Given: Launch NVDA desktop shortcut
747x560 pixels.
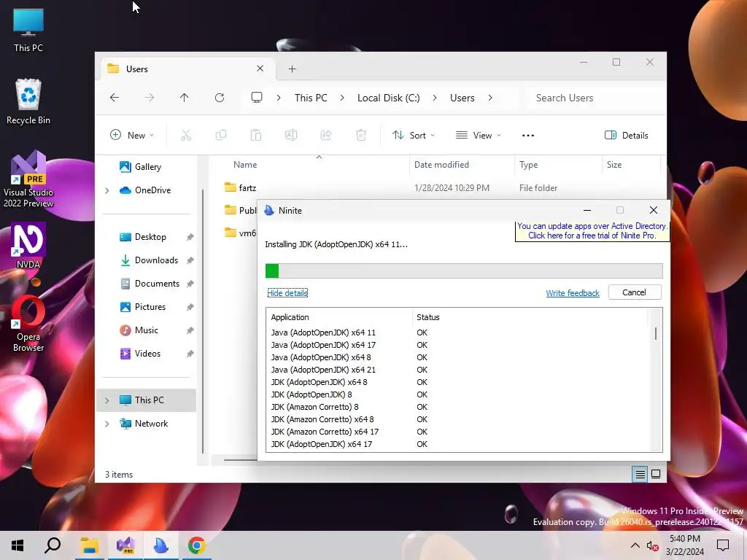Looking at the screenshot, I should [x=28, y=246].
